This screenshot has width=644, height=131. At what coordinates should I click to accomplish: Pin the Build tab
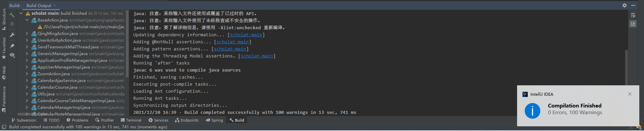12,46
